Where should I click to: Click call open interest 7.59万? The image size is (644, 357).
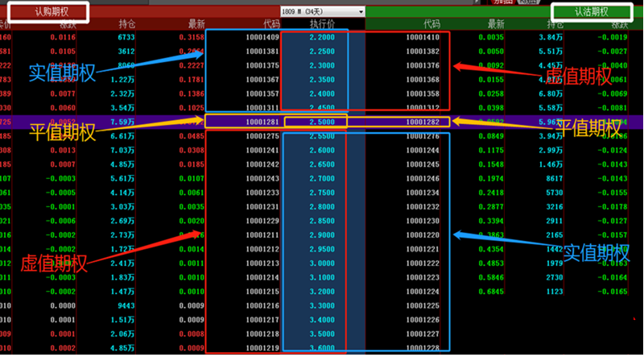coord(123,122)
